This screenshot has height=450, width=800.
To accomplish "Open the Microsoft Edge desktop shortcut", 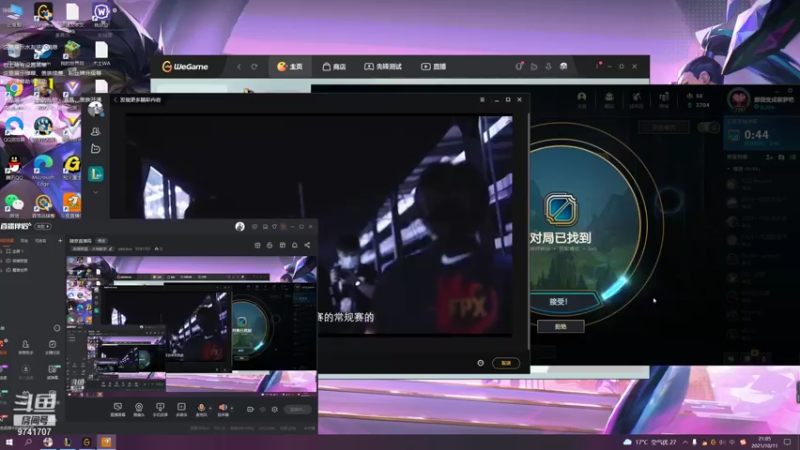I will pos(43,170).
